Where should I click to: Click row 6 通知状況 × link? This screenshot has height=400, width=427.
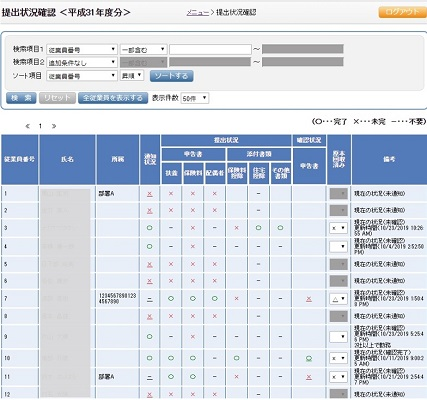[150, 281]
